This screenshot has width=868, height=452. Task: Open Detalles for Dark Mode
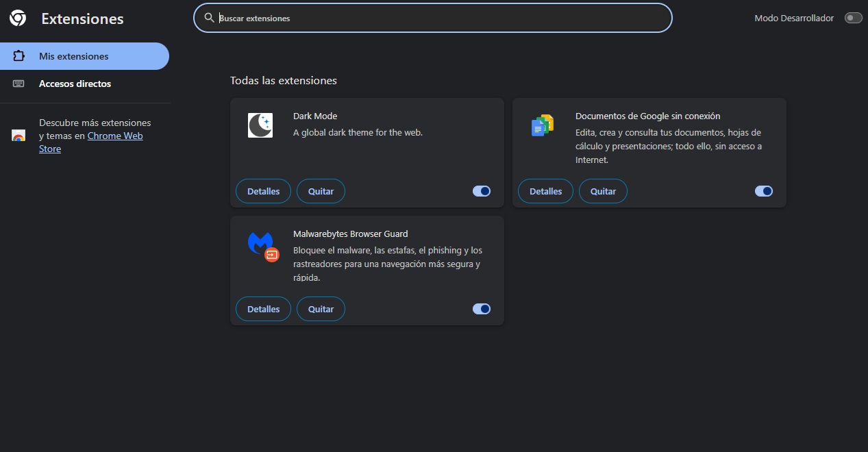pos(263,191)
